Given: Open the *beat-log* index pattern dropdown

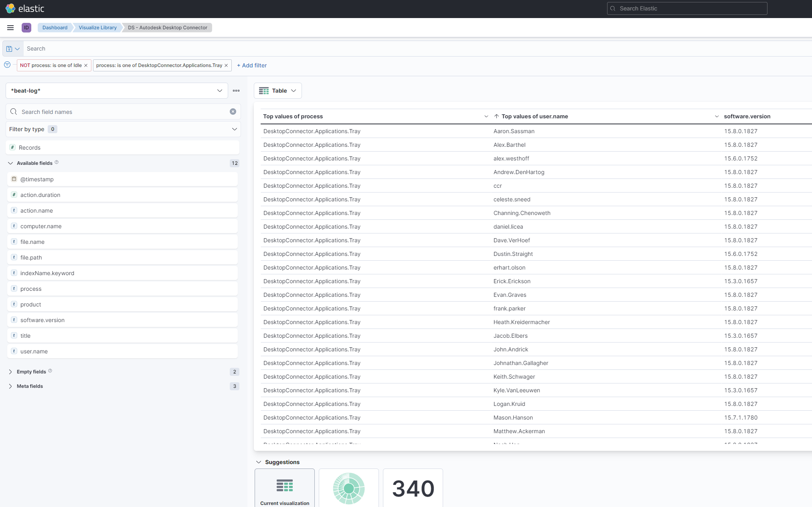Looking at the screenshot, I should (x=117, y=91).
